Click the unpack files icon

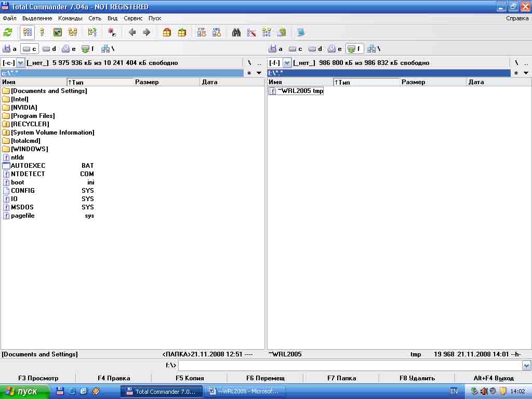click(182, 33)
